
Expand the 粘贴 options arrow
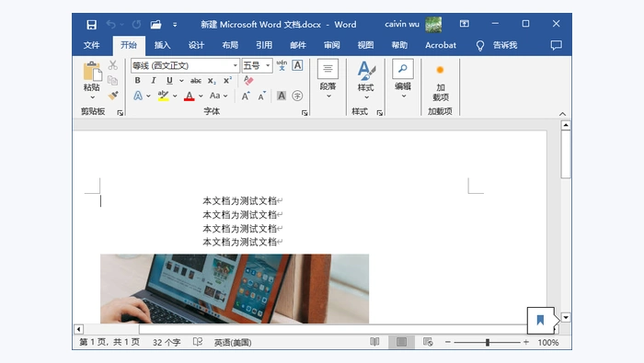click(92, 97)
